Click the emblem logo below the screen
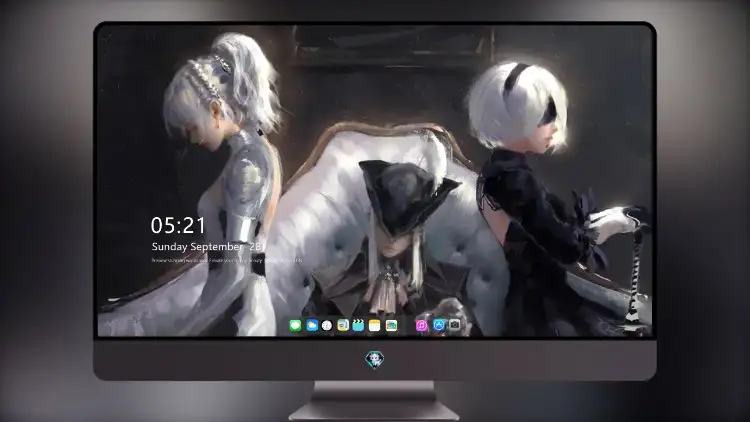Screen dimensions: 750x422 [374, 359]
